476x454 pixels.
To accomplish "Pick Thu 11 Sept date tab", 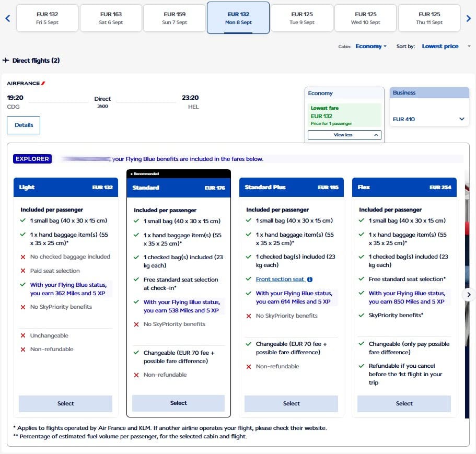I will coord(429,18).
